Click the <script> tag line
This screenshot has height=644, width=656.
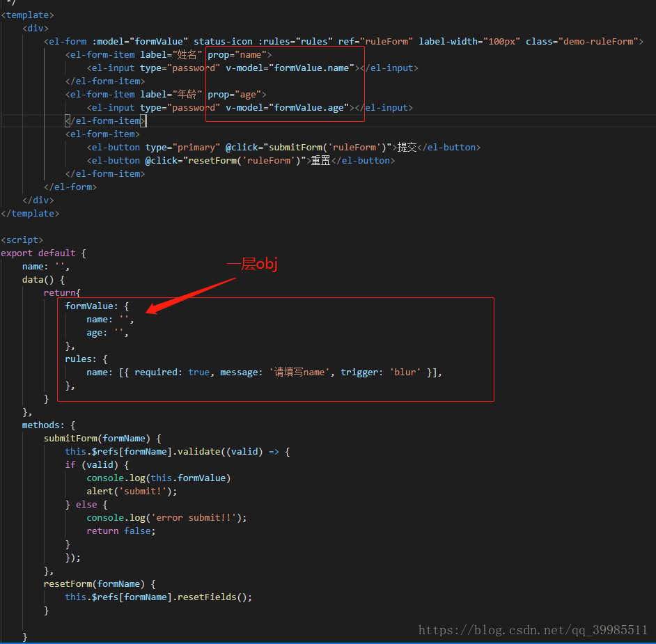click(22, 240)
